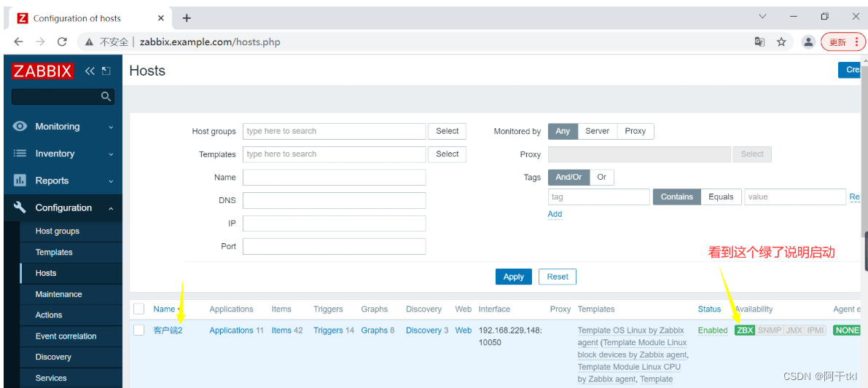Click the NONE encryption badge

pos(847,330)
